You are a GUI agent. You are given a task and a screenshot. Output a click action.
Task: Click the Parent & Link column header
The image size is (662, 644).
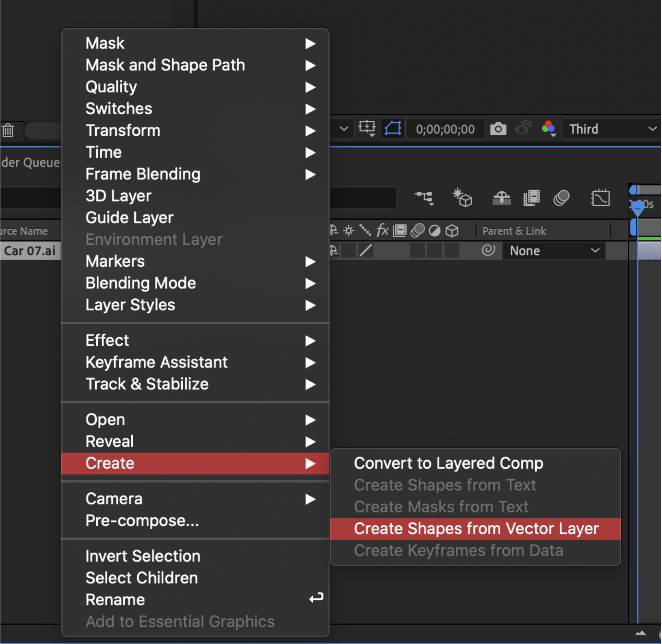pyautogui.click(x=514, y=231)
